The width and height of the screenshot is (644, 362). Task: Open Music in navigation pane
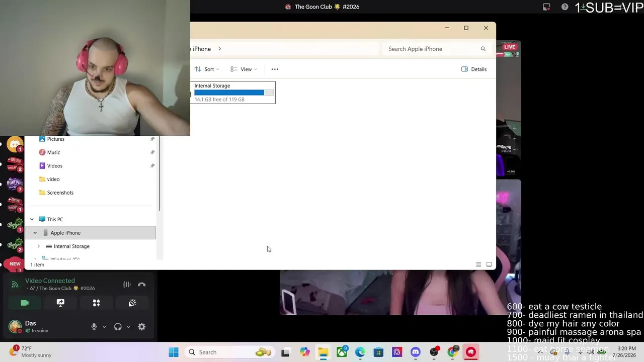(x=53, y=152)
